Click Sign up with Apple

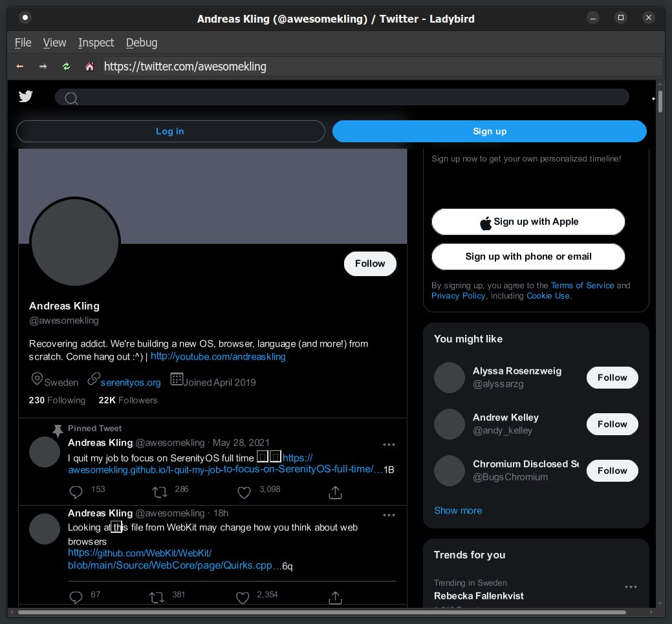(x=528, y=222)
